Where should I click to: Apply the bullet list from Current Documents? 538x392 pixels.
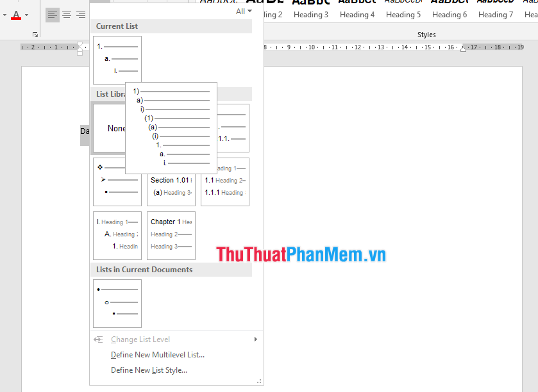click(117, 303)
